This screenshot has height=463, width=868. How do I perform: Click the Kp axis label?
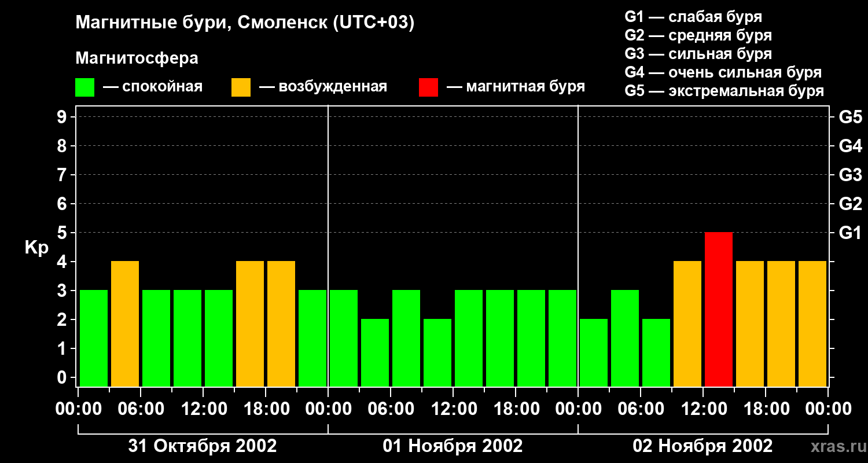pyautogui.click(x=36, y=248)
